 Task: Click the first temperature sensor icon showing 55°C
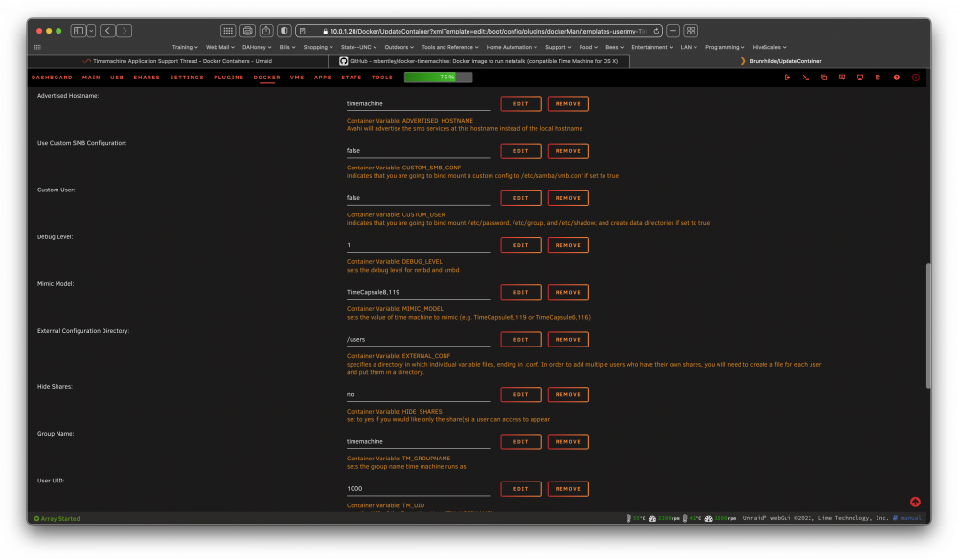point(628,518)
